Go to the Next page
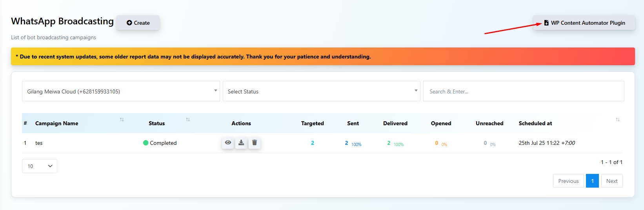The height and width of the screenshot is (210, 644). click(x=612, y=181)
